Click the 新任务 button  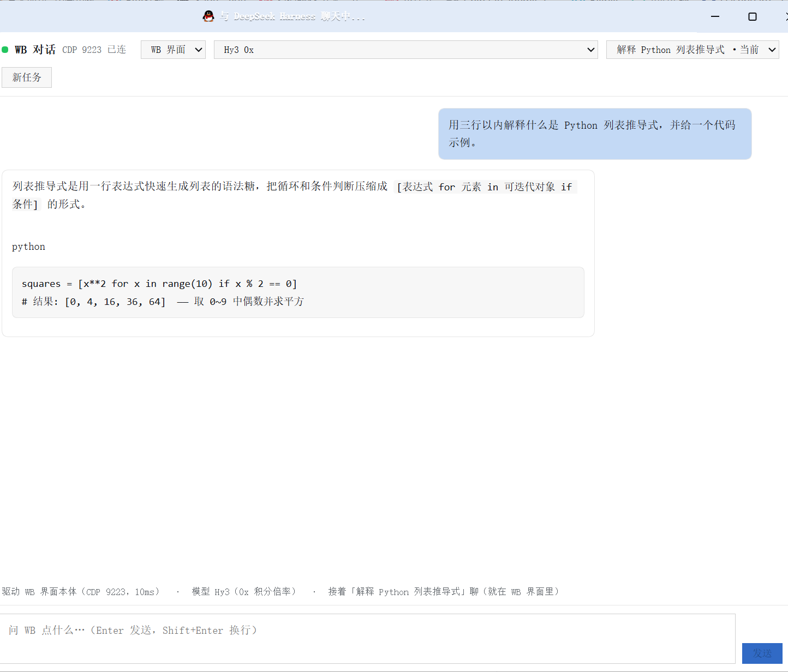point(27,77)
